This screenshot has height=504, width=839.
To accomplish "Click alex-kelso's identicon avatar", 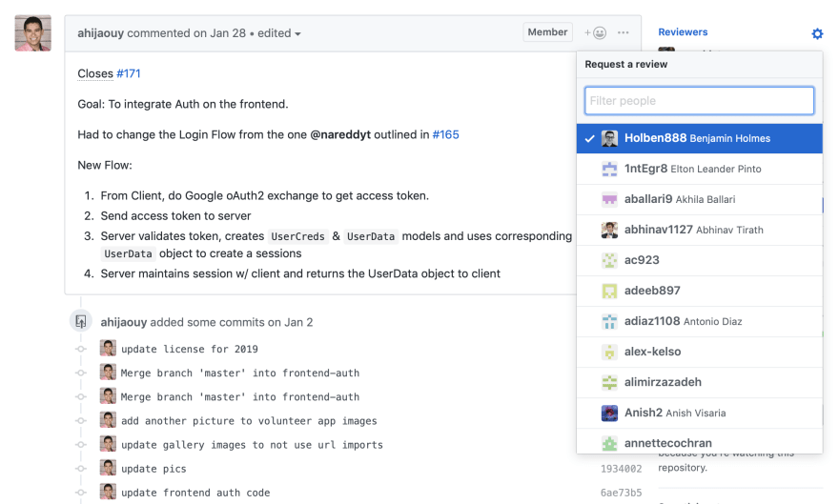I will [609, 352].
